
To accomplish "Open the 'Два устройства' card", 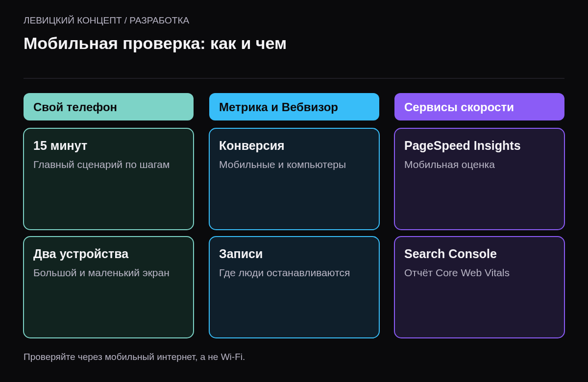I will pyautogui.click(x=108, y=287).
